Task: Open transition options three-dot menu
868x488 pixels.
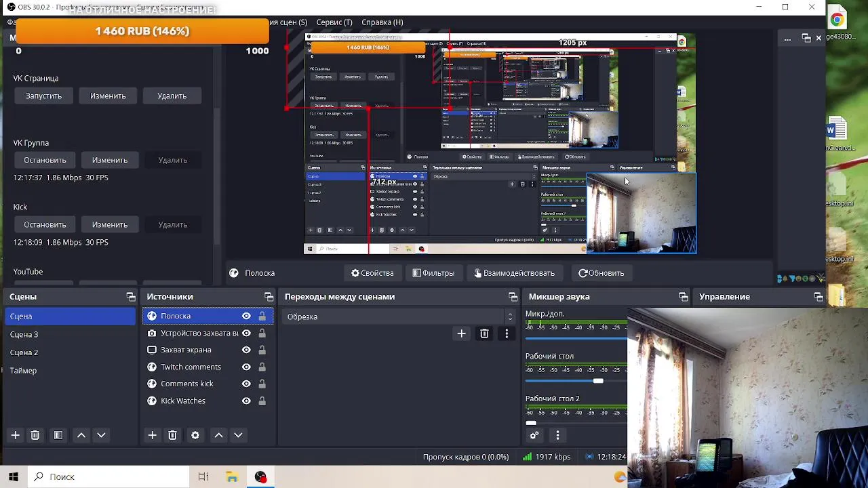Action: click(507, 333)
